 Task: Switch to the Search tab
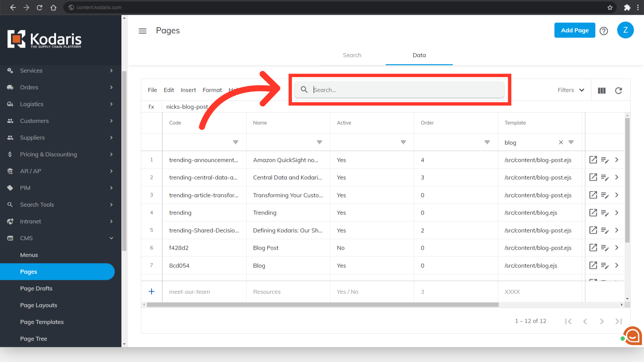pyautogui.click(x=352, y=55)
